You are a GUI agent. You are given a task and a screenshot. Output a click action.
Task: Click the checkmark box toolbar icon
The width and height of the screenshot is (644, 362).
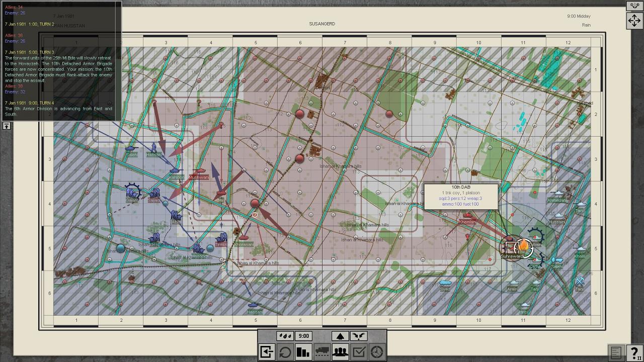pyautogui.click(x=359, y=352)
